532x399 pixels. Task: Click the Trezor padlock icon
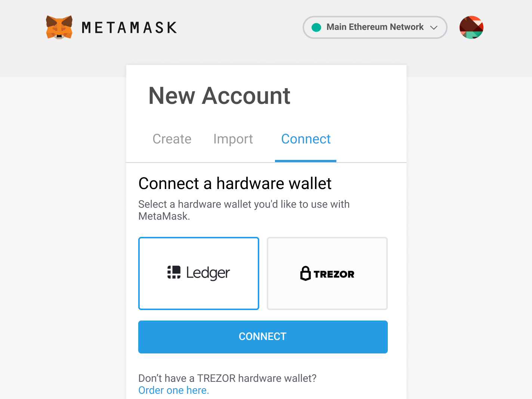305,273
